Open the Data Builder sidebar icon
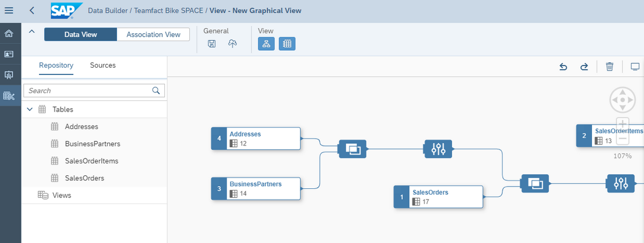The image size is (644, 243). pos(8,95)
